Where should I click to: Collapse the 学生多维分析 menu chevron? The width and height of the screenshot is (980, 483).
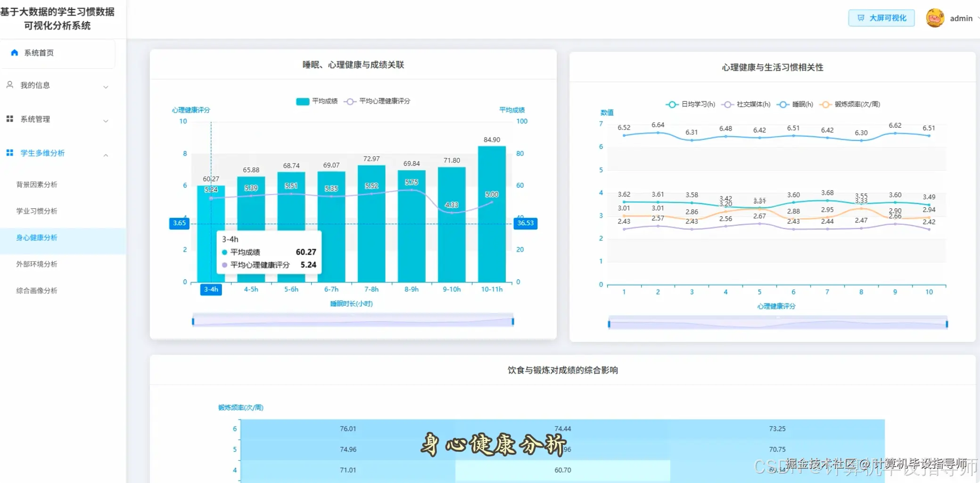tap(106, 155)
